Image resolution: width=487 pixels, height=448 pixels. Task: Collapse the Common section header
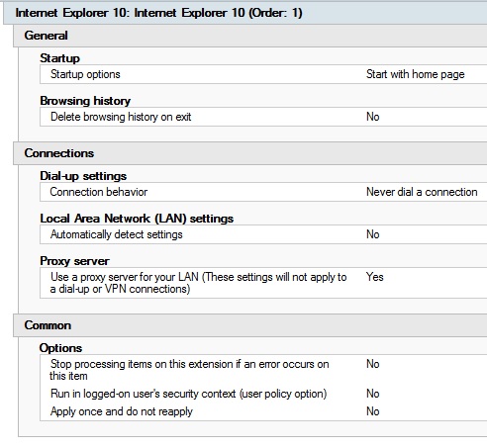coord(250,325)
